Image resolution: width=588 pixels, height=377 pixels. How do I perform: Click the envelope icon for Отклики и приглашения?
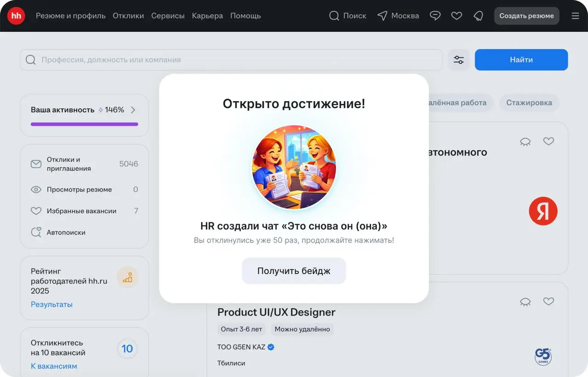point(36,164)
